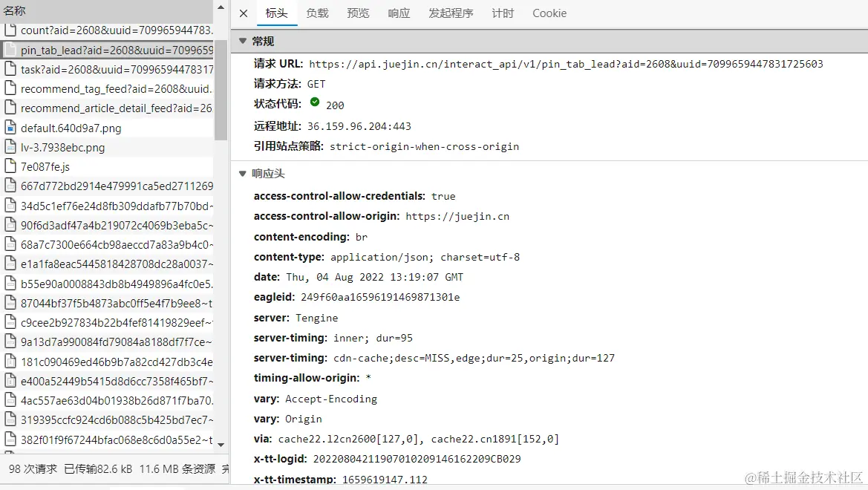Open the 预览 tab

coord(358,13)
